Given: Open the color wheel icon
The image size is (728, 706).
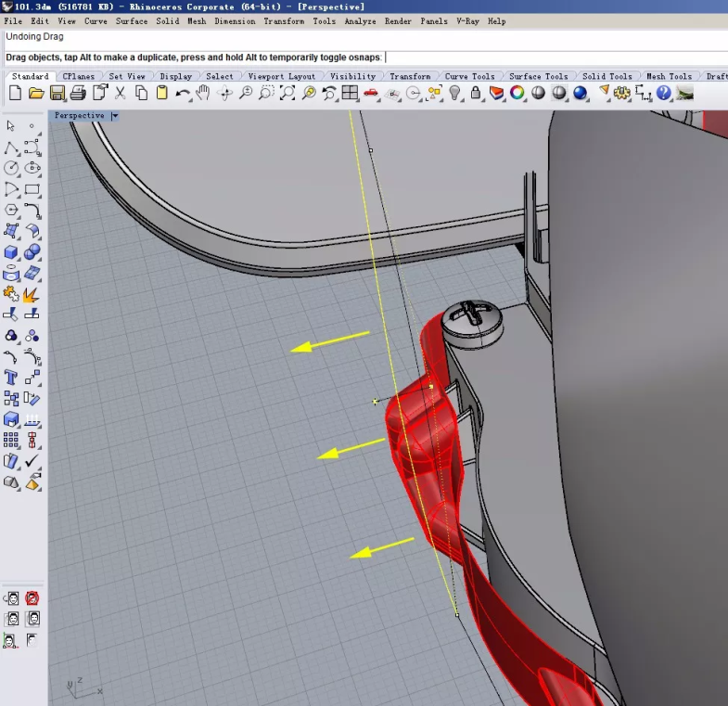Looking at the screenshot, I should (x=517, y=93).
